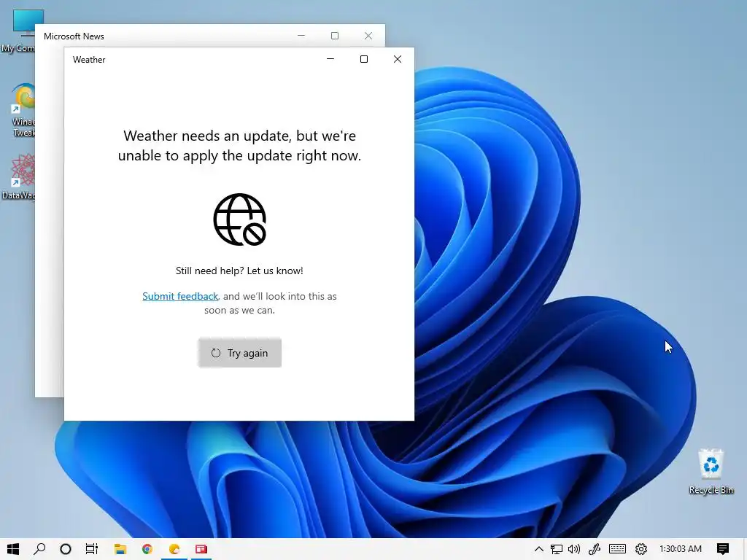The width and height of the screenshot is (747, 560).
Task: Show hidden system tray icons
Action: (539, 549)
